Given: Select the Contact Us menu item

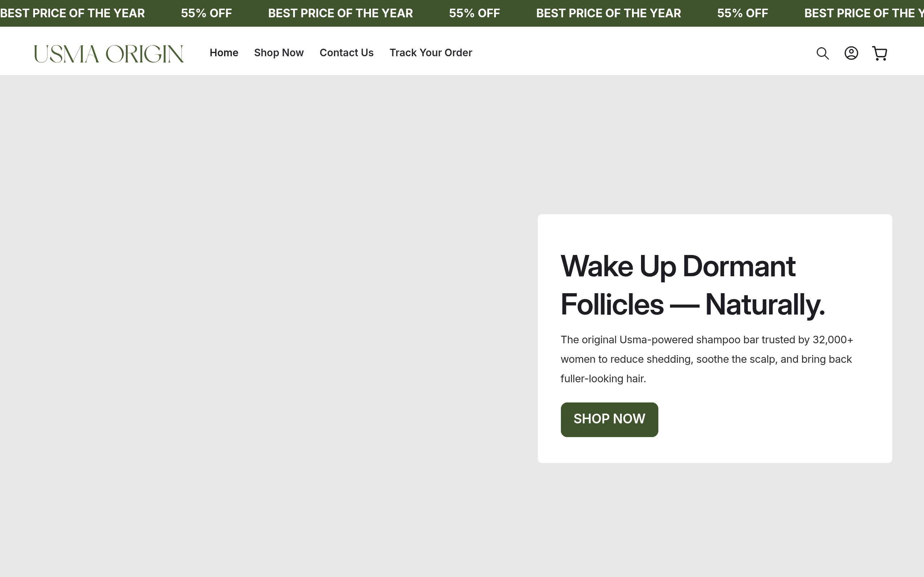Looking at the screenshot, I should click(x=346, y=53).
